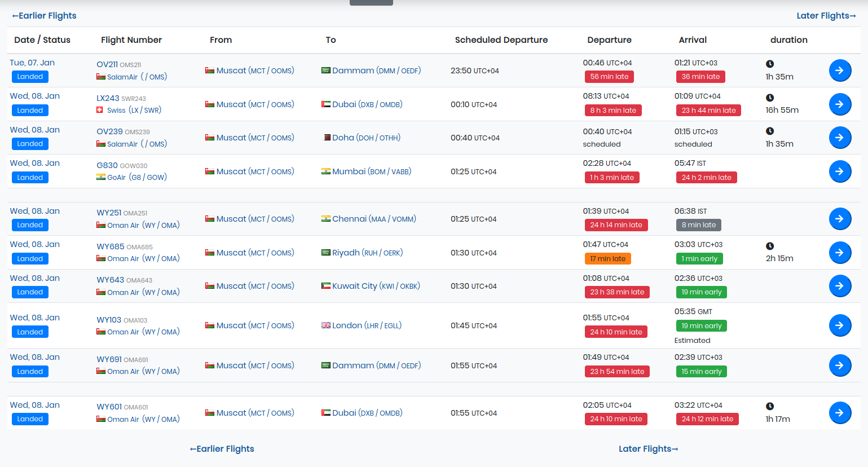Screen dimensions: 868x467
Task: Click the 56 min late badge
Action: click(x=609, y=77)
